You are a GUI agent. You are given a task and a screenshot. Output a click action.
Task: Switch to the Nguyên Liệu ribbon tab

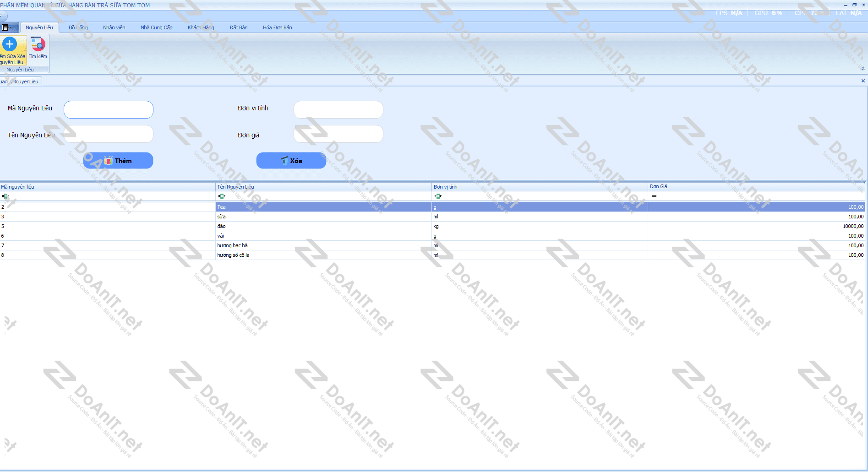click(39, 27)
